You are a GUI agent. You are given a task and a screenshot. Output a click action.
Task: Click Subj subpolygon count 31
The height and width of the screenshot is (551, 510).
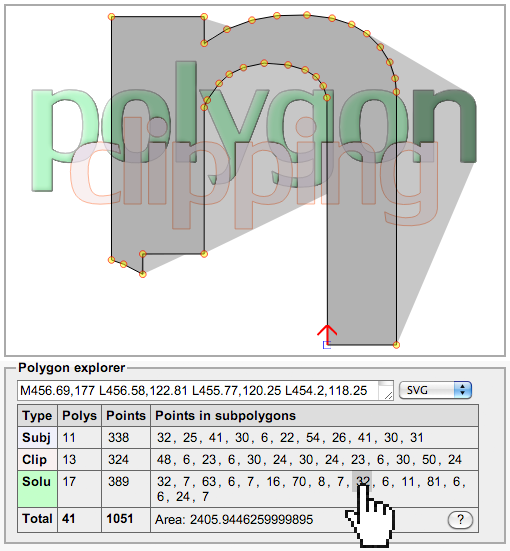[417, 437]
